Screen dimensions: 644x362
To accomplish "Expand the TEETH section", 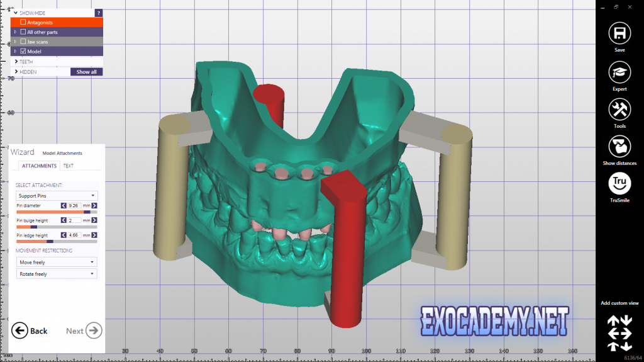I will click(x=16, y=62).
